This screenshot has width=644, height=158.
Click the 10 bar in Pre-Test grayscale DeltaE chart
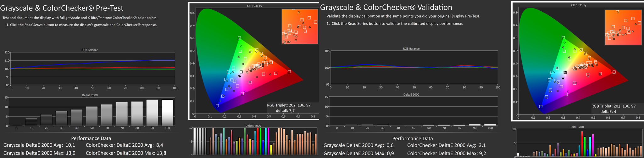(x=31, y=121)
